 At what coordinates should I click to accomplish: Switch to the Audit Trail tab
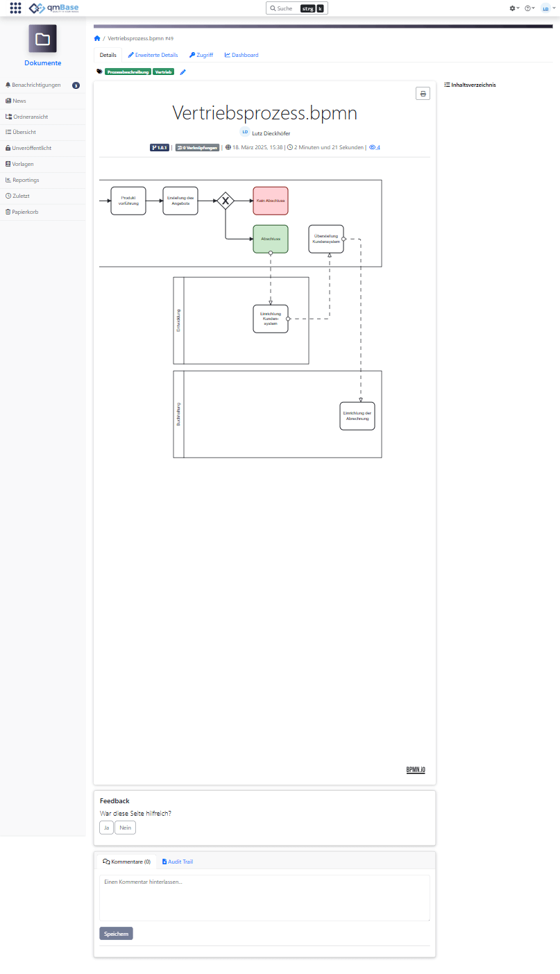(x=177, y=862)
